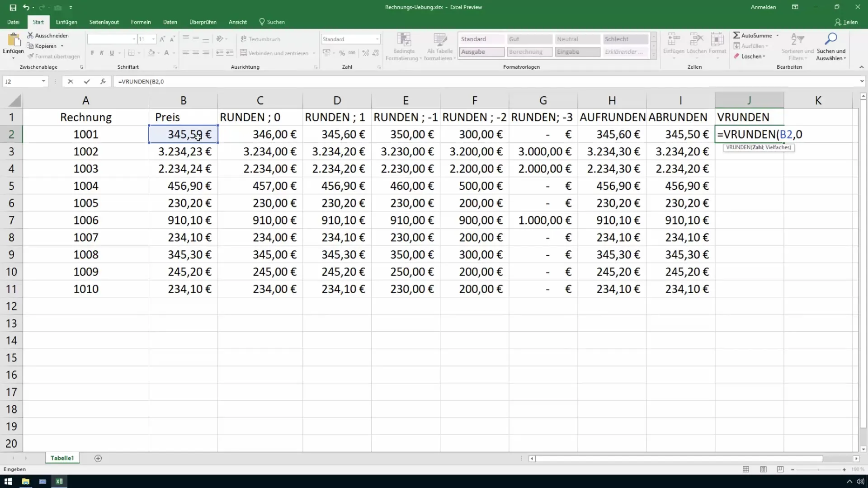Cancel formula entry with the X icon
This screenshot has height=488, width=868.
[70, 81]
